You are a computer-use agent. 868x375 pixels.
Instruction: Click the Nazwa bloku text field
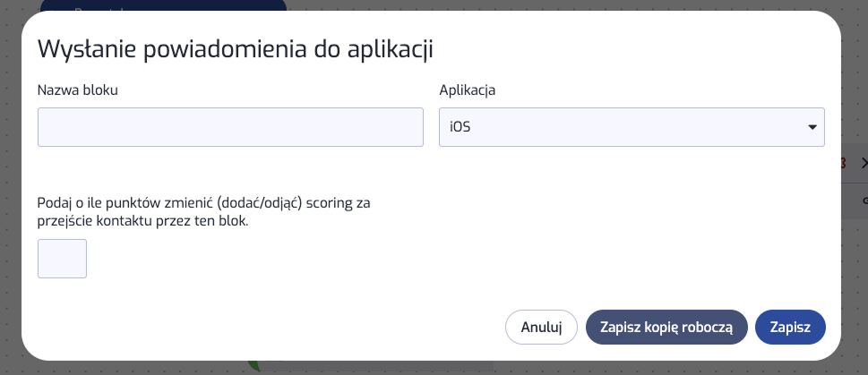click(x=230, y=127)
